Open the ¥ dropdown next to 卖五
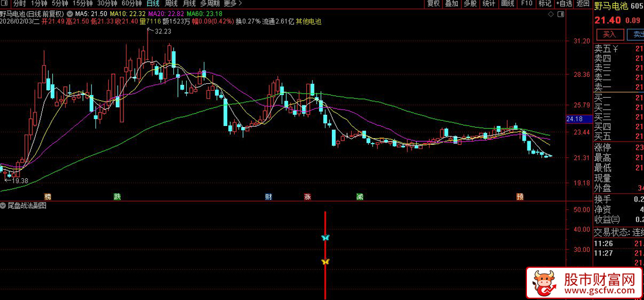The image size is (644, 300). [x=616, y=49]
